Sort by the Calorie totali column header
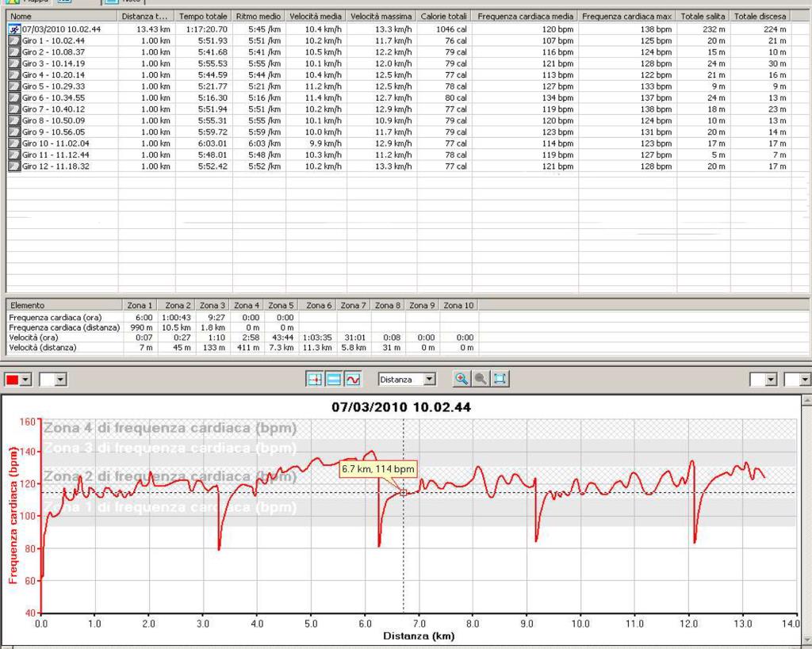812x649 pixels. 444,16
